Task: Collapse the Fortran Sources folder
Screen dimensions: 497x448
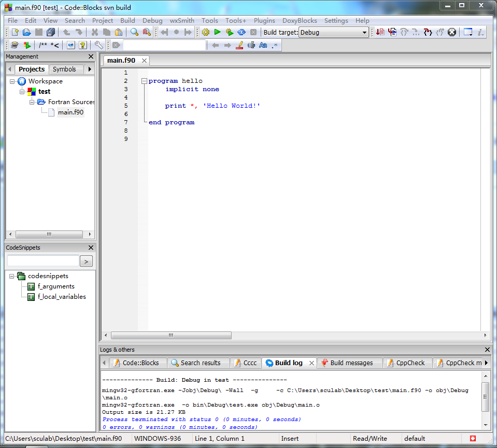Action: click(32, 102)
